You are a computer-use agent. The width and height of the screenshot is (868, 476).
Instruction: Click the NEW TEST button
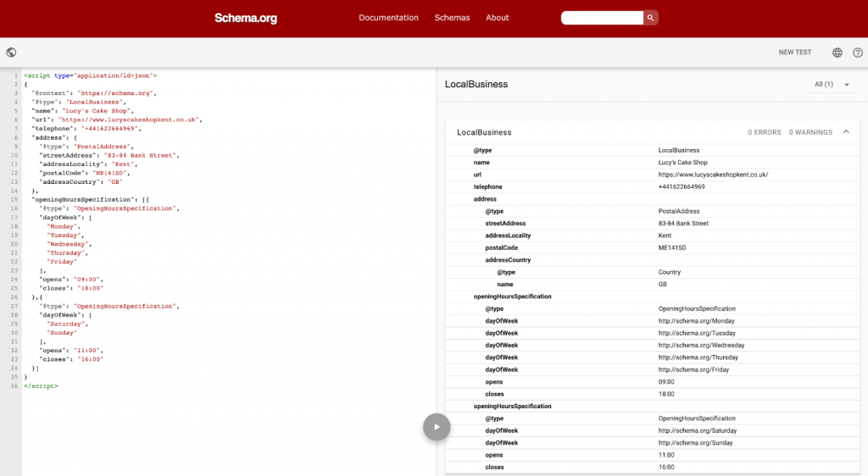795,53
